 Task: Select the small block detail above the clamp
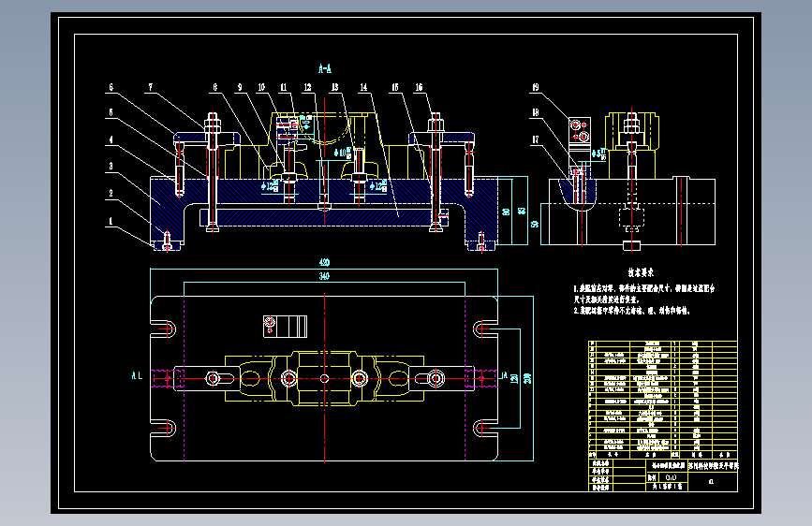point(286,327)
